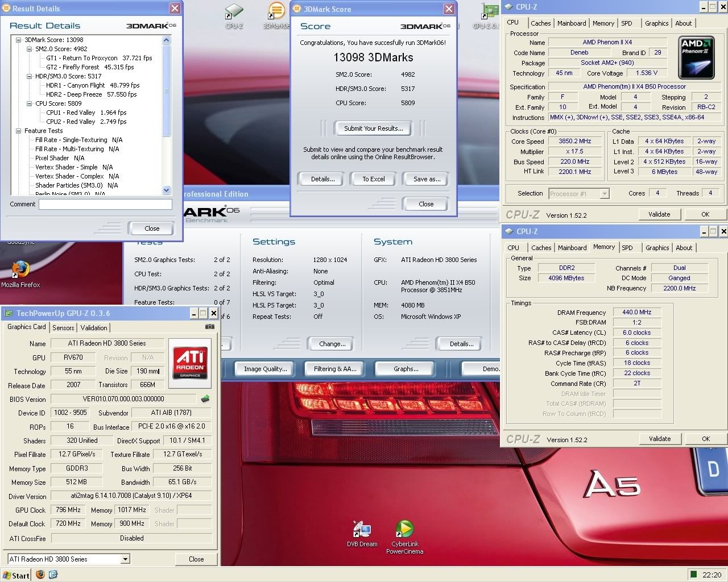This screenshot has height=582, width=728.
Task: Select HDR2 - Deep Freeze row
Action: pyautogui.click(x=92, y=94)
